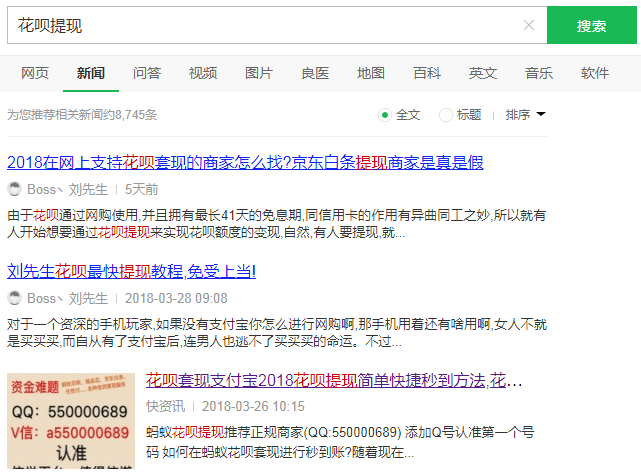Click the green 搜索 search button
The width and height of the screenshot is (641, 475).
point(592,25)
